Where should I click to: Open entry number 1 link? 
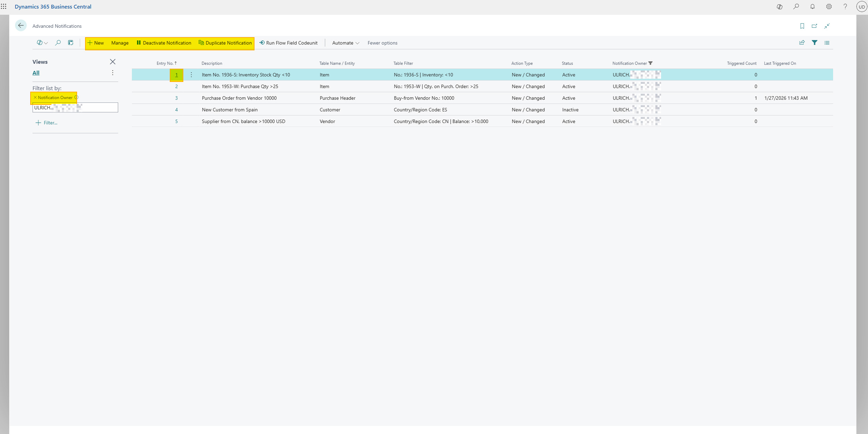[x=176, y=74]
